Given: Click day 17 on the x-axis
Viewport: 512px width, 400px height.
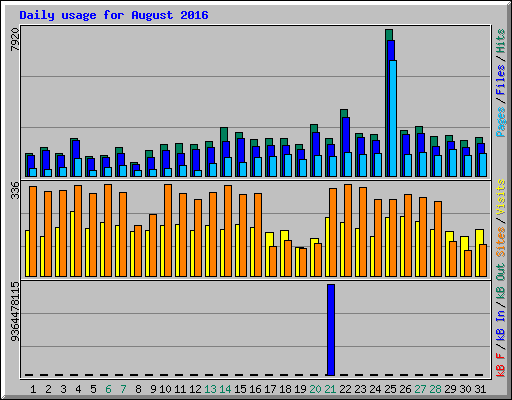Looking at the screenshot, I should [270, 389].
